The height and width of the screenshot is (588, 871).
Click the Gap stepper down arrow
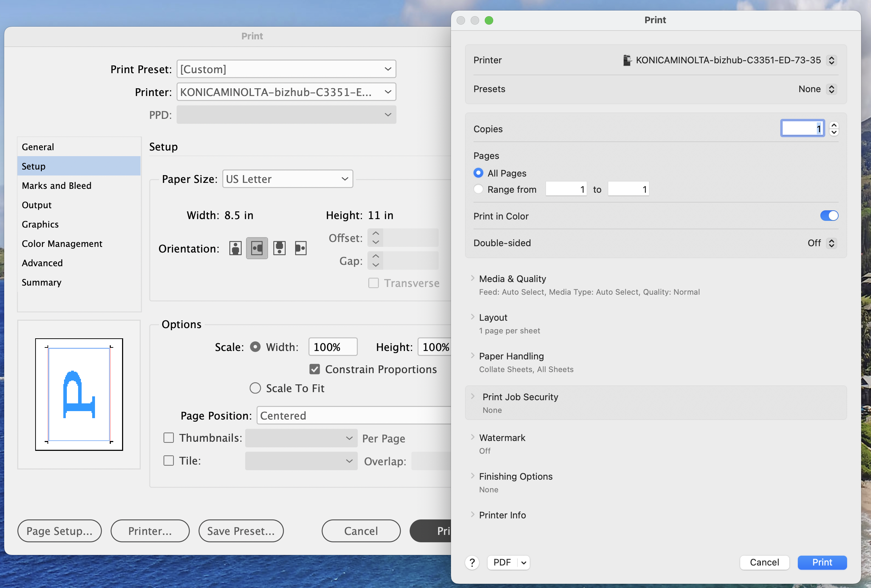coord(375,264)
